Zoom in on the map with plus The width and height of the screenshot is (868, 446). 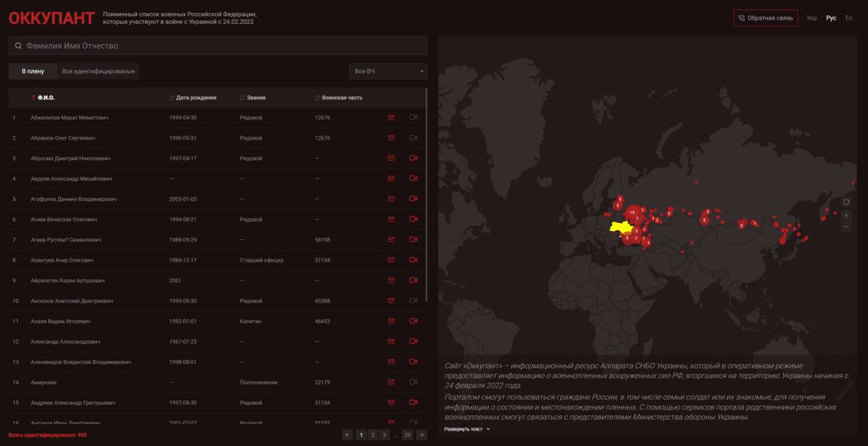pos(846,216)
